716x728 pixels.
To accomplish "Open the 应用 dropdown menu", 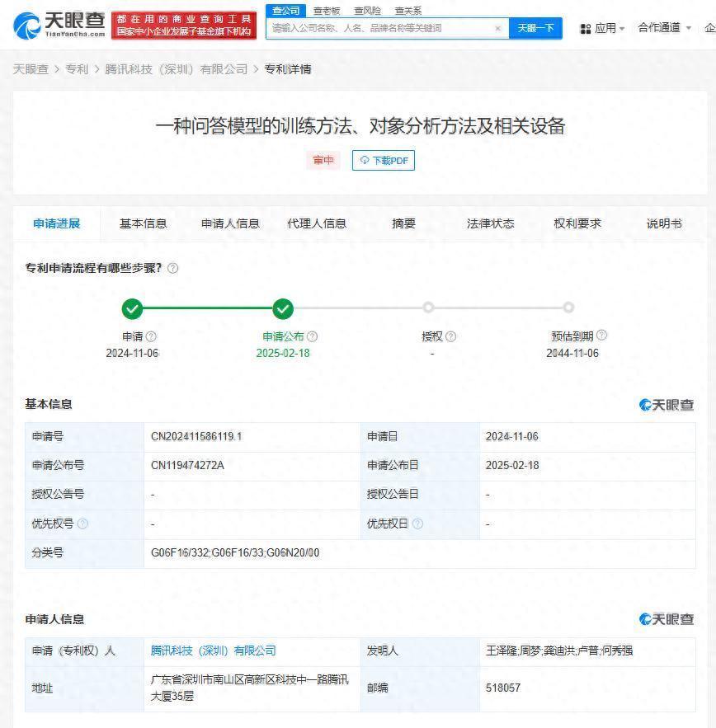I will [x=603, y=28].
